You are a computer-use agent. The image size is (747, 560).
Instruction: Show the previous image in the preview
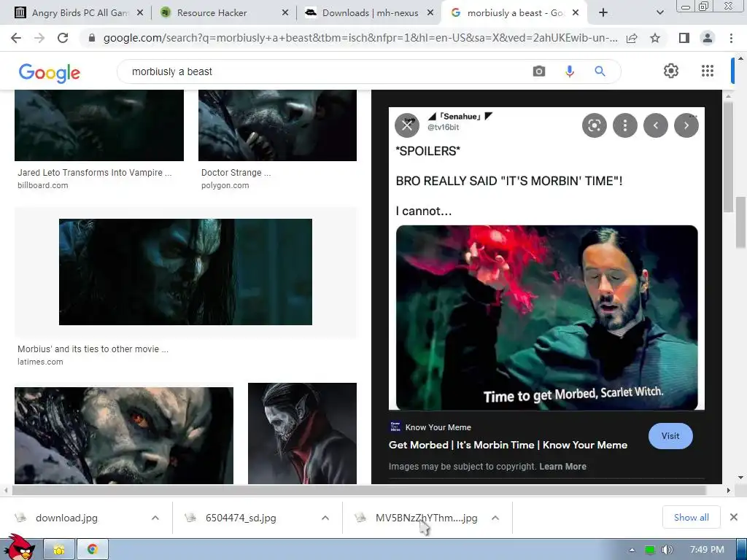tap(656, 125)
